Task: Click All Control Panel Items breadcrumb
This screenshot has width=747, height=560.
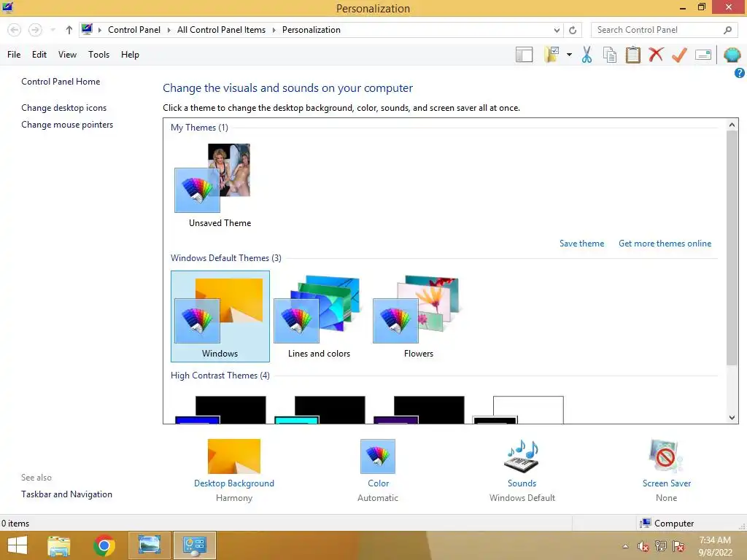Action: (221, 30)
